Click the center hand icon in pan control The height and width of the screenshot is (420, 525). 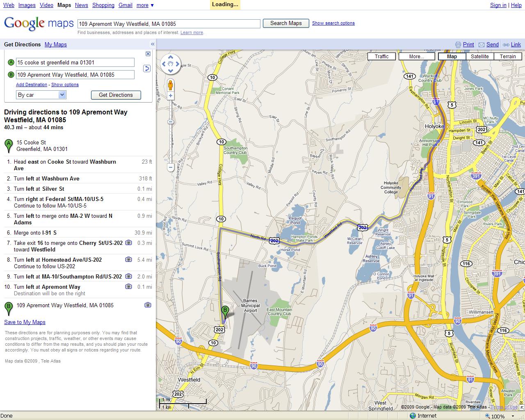(171, 64)
